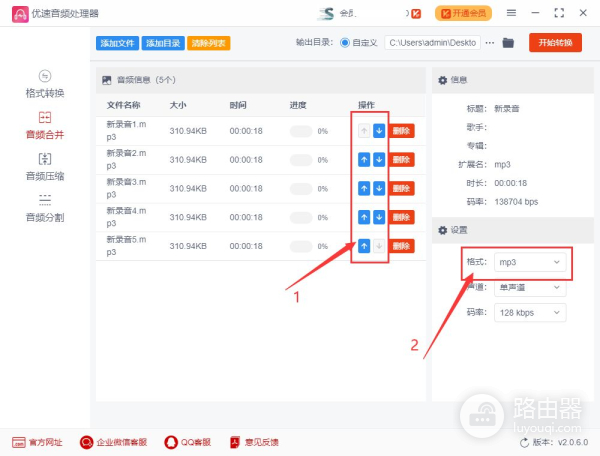The width and height of the screenshot is (600, 456).
Task: Move 新录音3.mp3 down in list
Action: click(379, 188)
